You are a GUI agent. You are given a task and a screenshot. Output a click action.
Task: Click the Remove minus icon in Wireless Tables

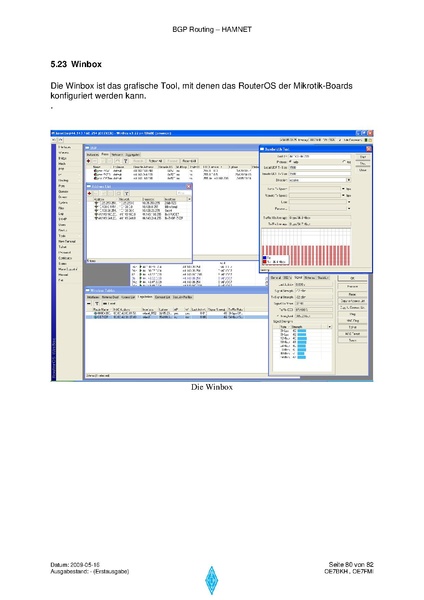click(x=89, y=303)
